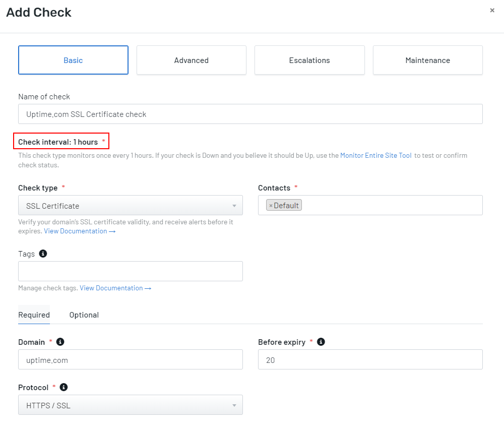
Task: Open the Escalations tab
Action: click(x=309, y=60)
